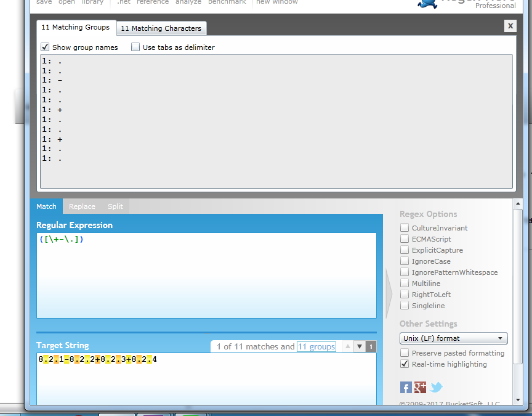Collapse the options panel with side arrow

click(x=389, y=294)
